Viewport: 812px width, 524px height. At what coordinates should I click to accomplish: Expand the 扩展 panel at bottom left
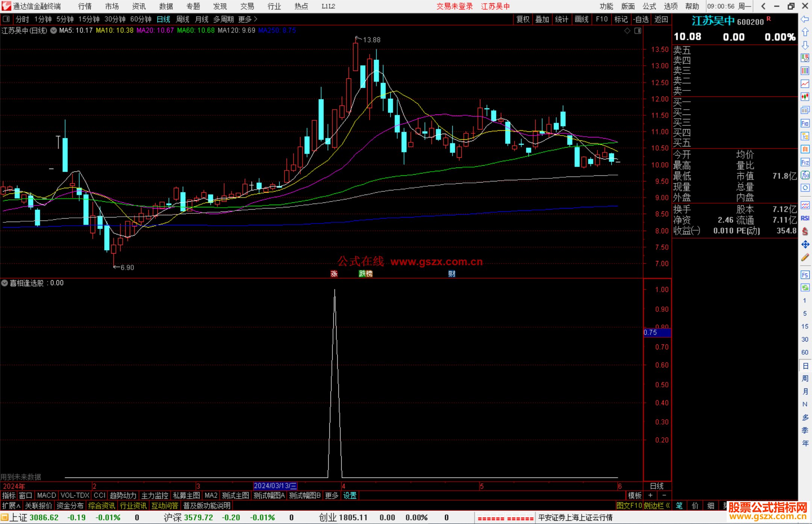point(11,506)
